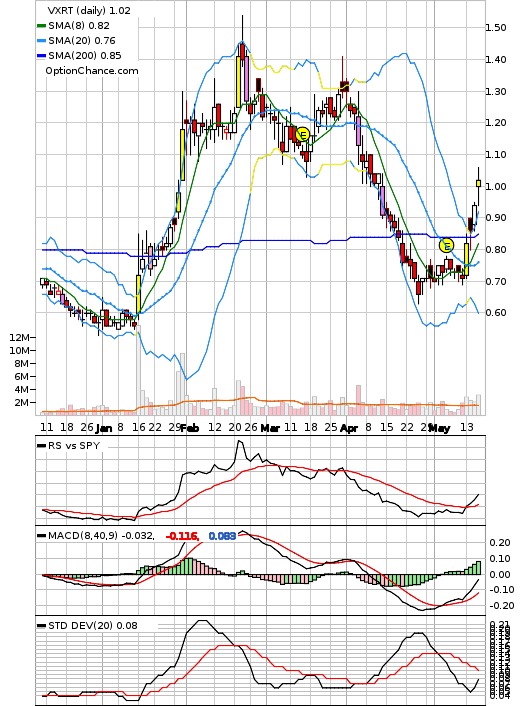
Task: Click the SMA(20) 0.76 legend text
Action: coord(82,41)
